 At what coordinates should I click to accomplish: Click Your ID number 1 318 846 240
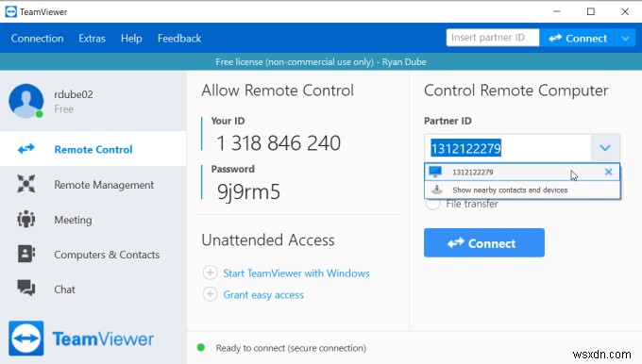pos(279,142)
